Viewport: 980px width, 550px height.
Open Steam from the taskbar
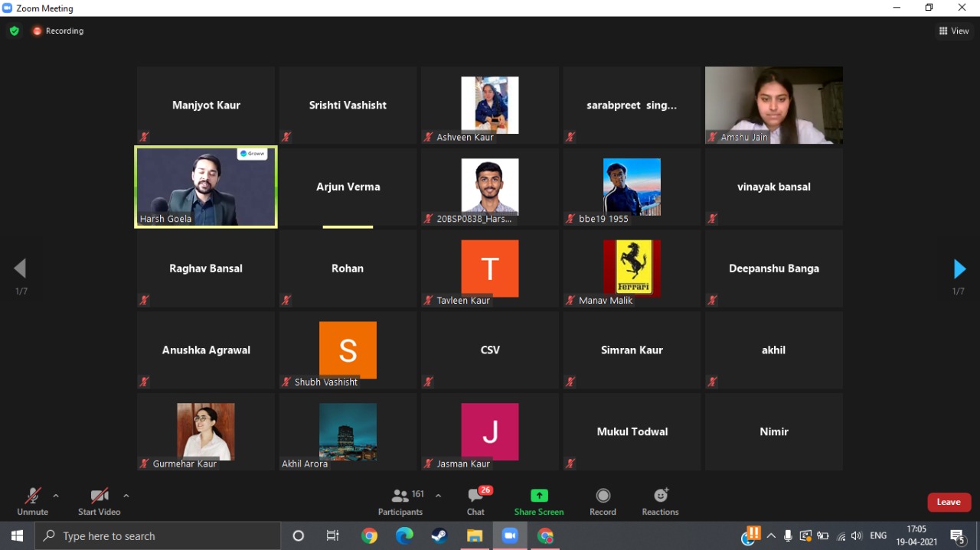click(439, 536)
